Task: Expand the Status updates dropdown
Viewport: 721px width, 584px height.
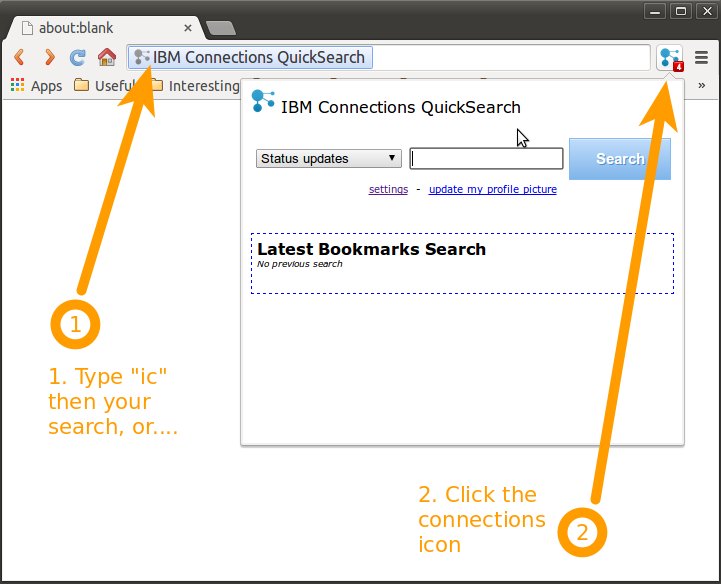Action: tap(328, 158)
